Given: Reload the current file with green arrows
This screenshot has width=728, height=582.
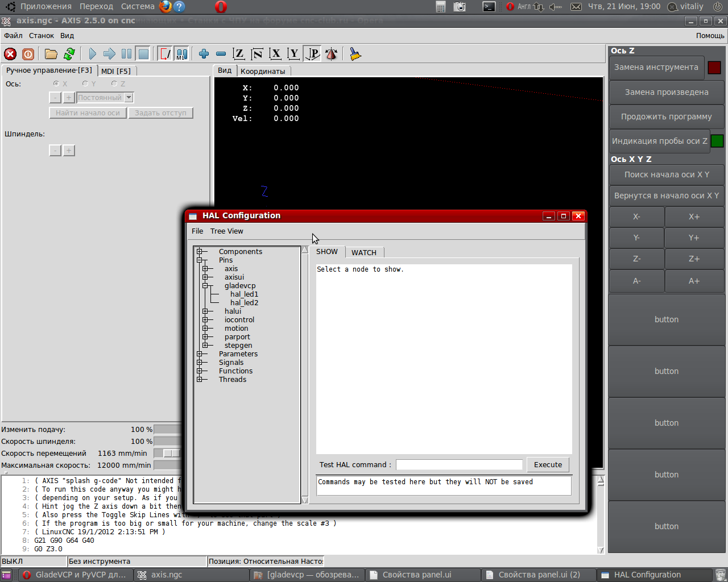Looking at the screenshot, I should click(69, 54).
